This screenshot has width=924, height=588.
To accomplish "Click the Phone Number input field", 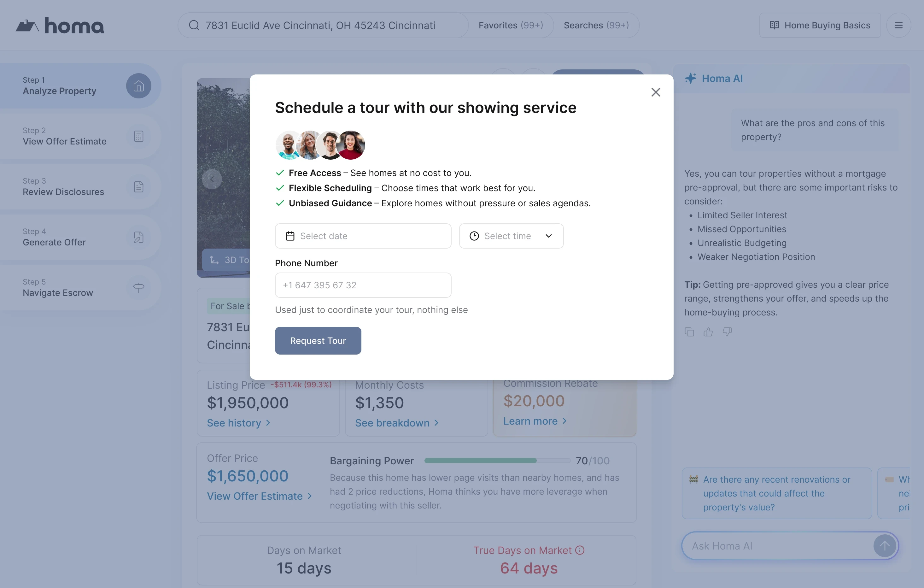I will 363,285.
